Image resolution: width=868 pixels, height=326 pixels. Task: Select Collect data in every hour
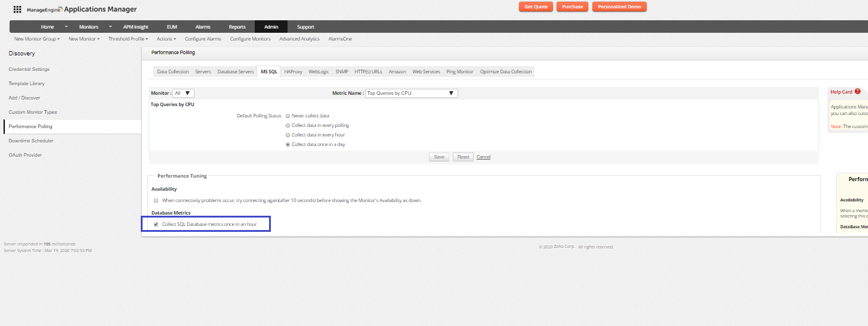tap(288, 135)
